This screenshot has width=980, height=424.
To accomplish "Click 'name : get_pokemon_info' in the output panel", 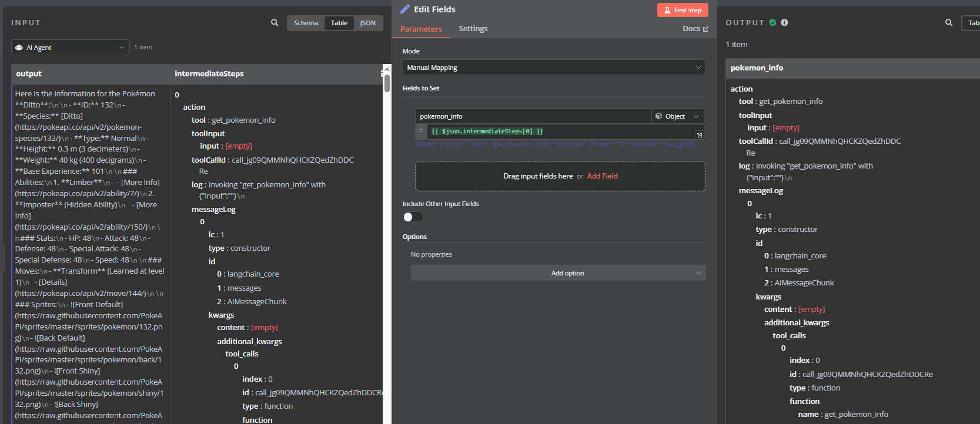I will coord(843,415).
